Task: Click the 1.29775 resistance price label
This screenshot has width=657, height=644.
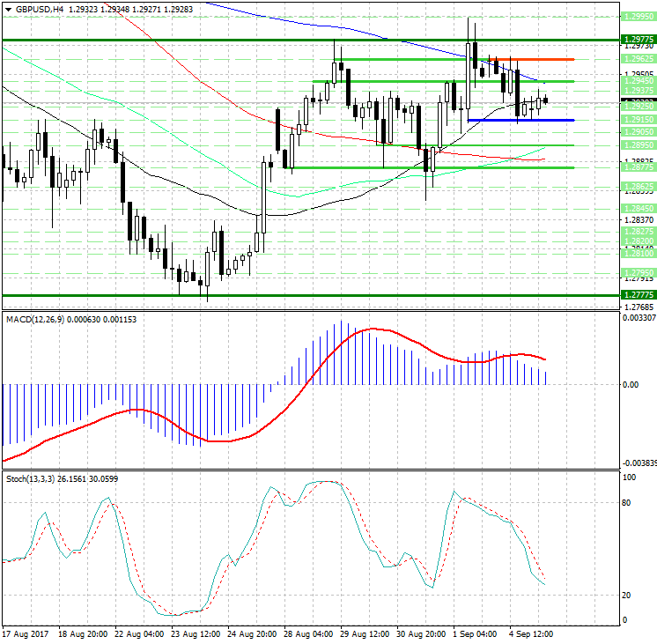Action: pyautogui.click(x=637, y=40)
